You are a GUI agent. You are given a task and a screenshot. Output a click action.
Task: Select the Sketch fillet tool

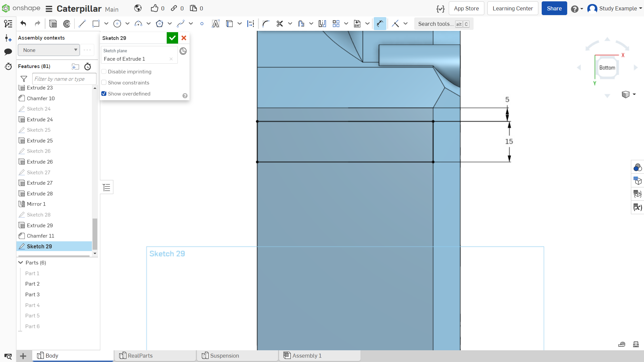pyautogui.click(x=266, y=24)
